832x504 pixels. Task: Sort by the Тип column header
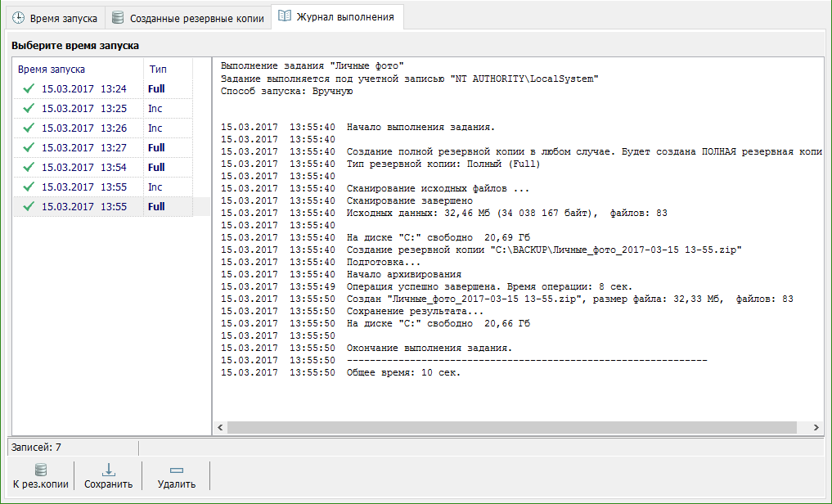(158, 70)
